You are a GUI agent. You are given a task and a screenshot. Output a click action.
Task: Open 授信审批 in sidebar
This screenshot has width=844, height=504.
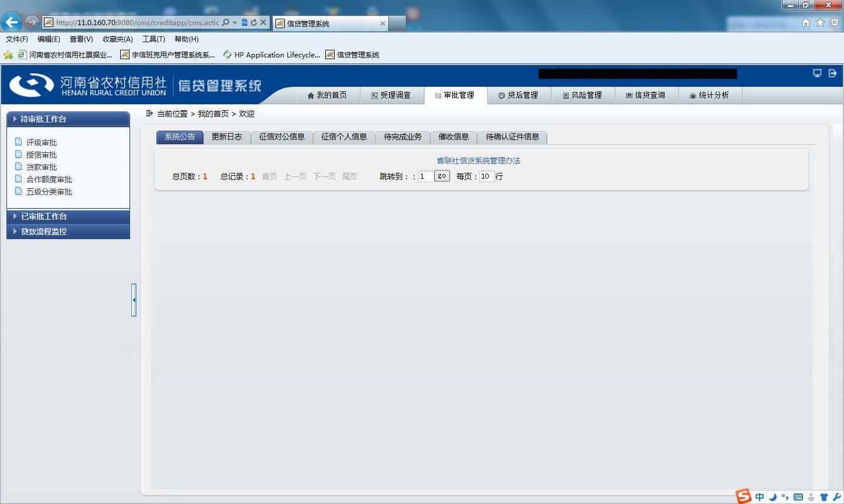click(x=42, y=155)
